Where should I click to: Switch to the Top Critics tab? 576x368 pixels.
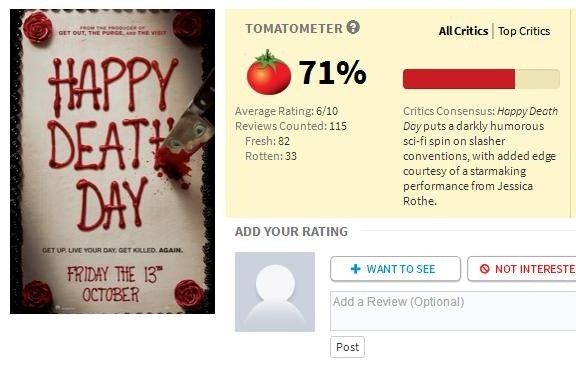point(524,31)
